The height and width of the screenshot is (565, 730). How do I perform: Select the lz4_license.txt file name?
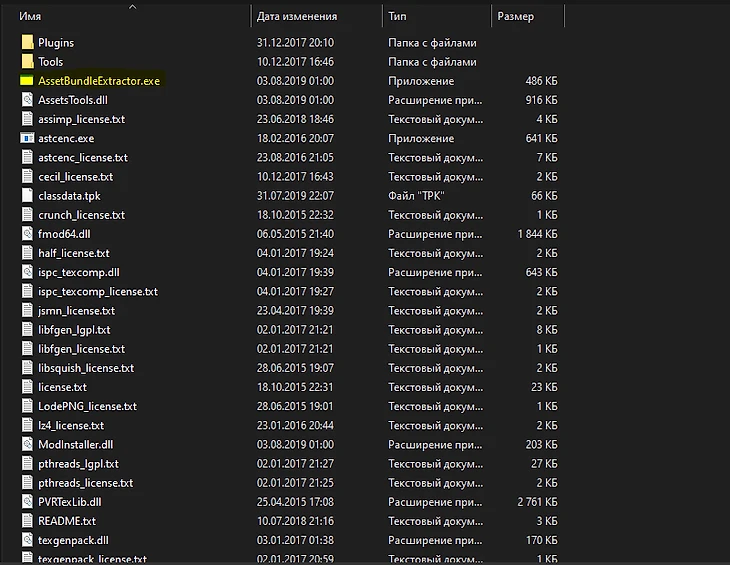[x=71, y=425]
